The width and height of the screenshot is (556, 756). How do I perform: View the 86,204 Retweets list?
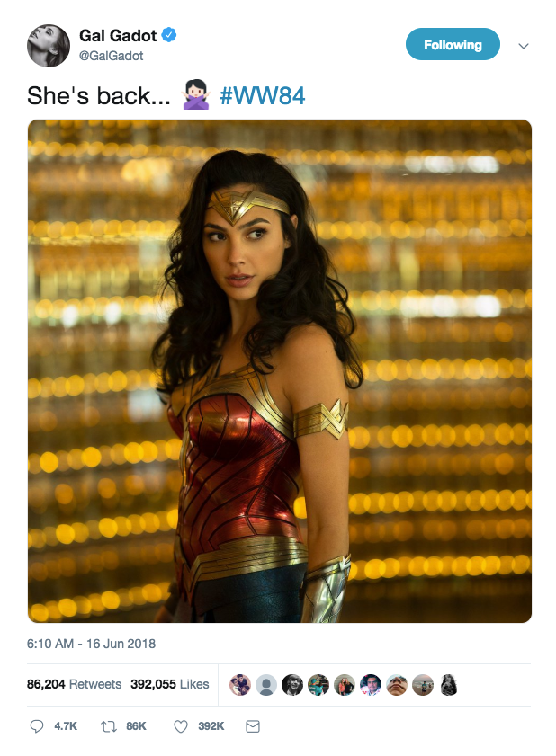click(x=75, y=684)
